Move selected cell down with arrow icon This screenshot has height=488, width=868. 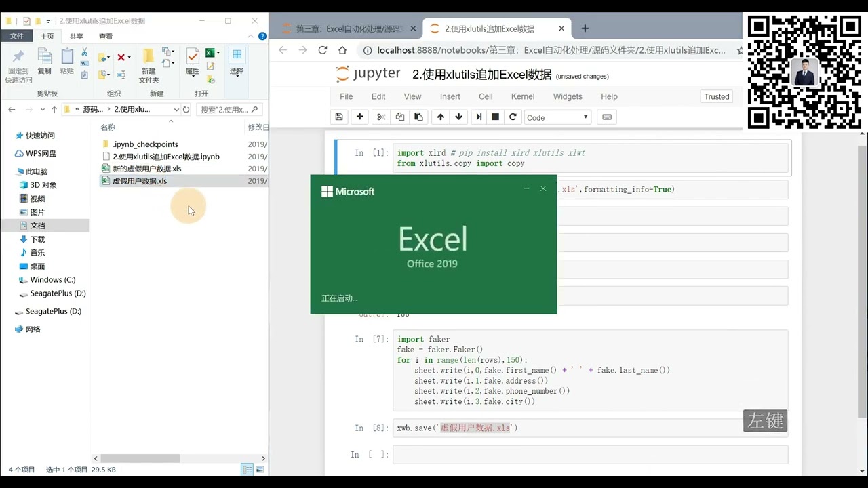[x=459, y=117]
